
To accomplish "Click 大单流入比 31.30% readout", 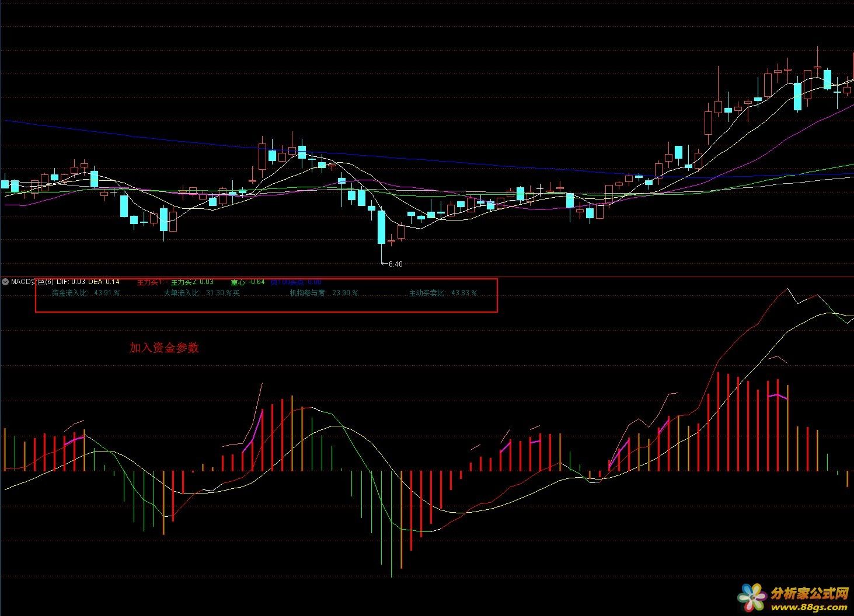I will (x=201, y=293).
